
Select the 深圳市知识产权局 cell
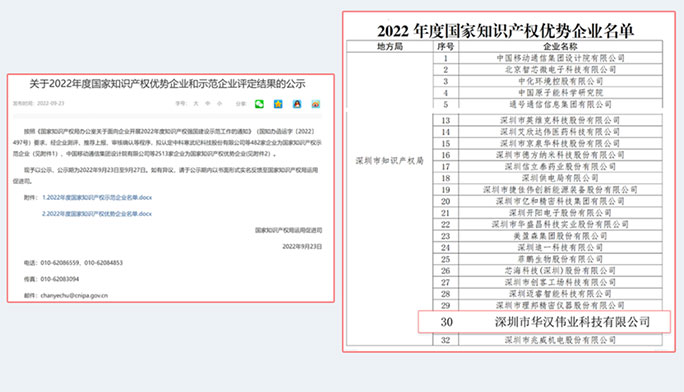(x=390, y=160)
